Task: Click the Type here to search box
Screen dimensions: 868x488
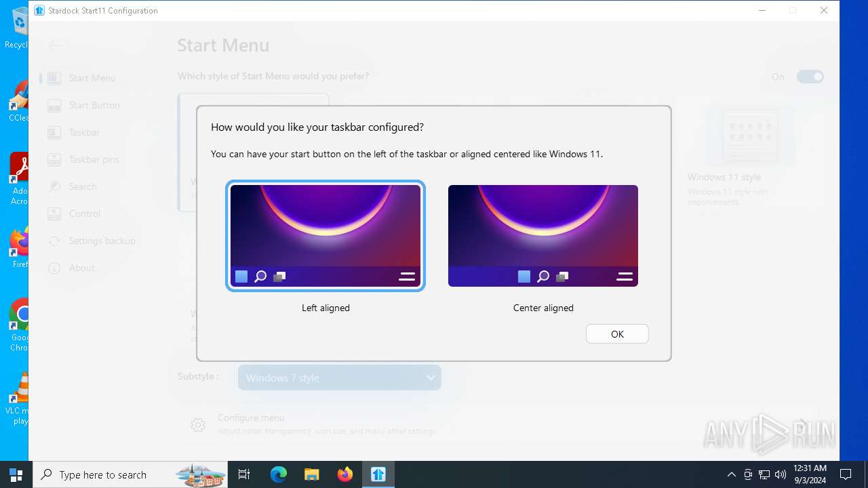Action: (x=130, y=474)
